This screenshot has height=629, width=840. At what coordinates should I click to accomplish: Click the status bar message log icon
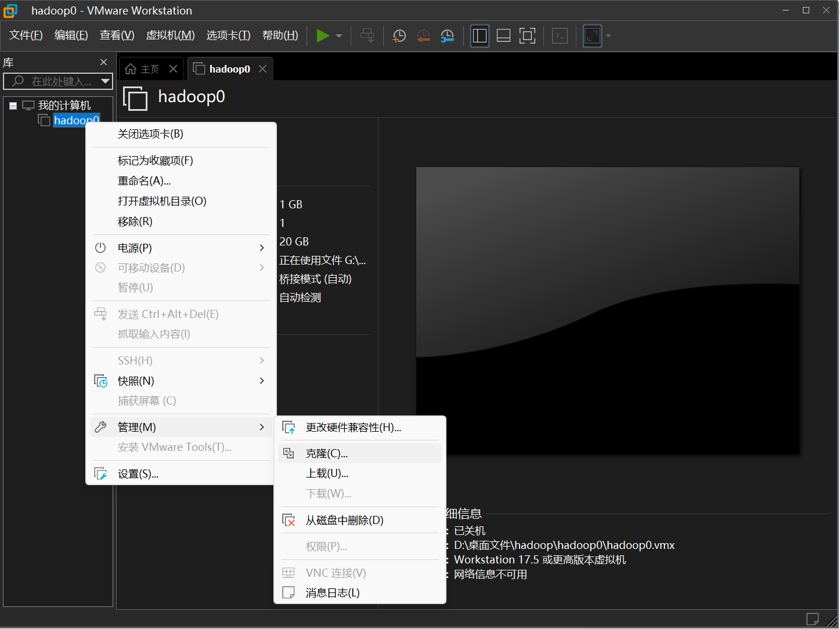coord(813,619)
